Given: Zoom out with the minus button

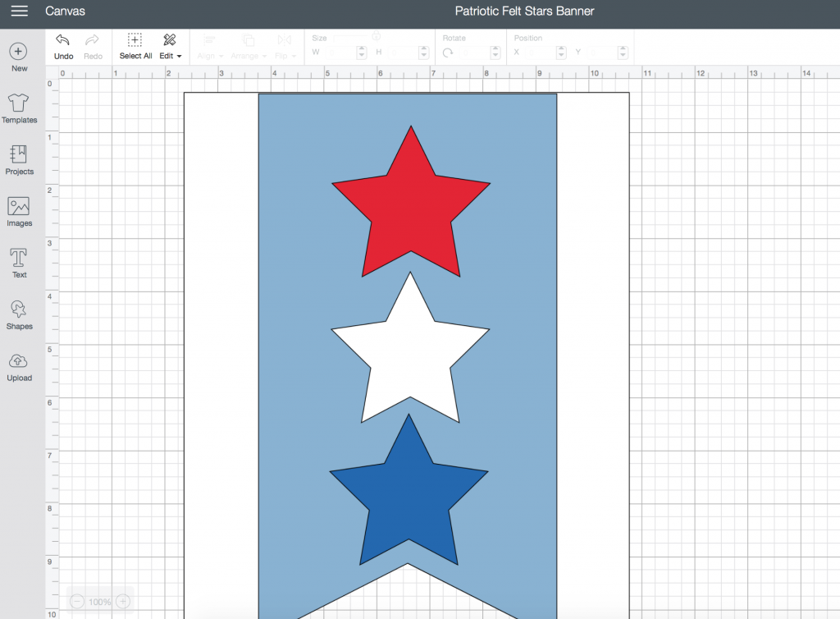Looking at the screenshot, I should pyautogui.click(x=77, y=601).
